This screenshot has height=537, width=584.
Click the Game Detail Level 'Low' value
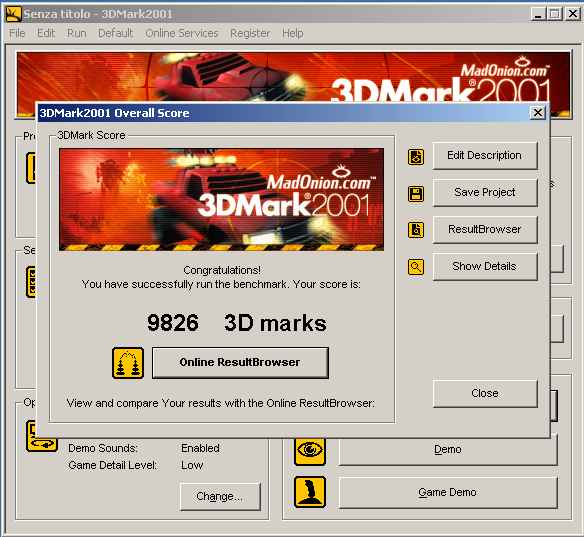click(192, 465)
